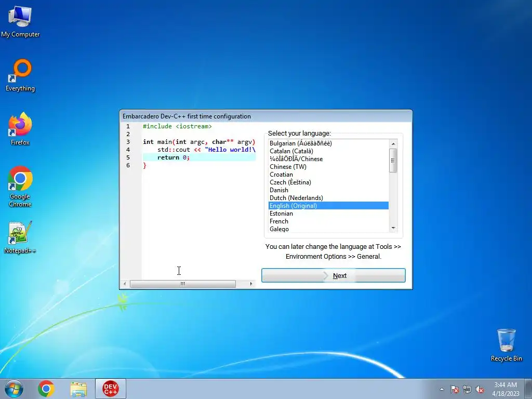Click Show Desktop button at taskbar end
Image resolution: width=532 pixels, height=399 pixels.
coord(528,389)
